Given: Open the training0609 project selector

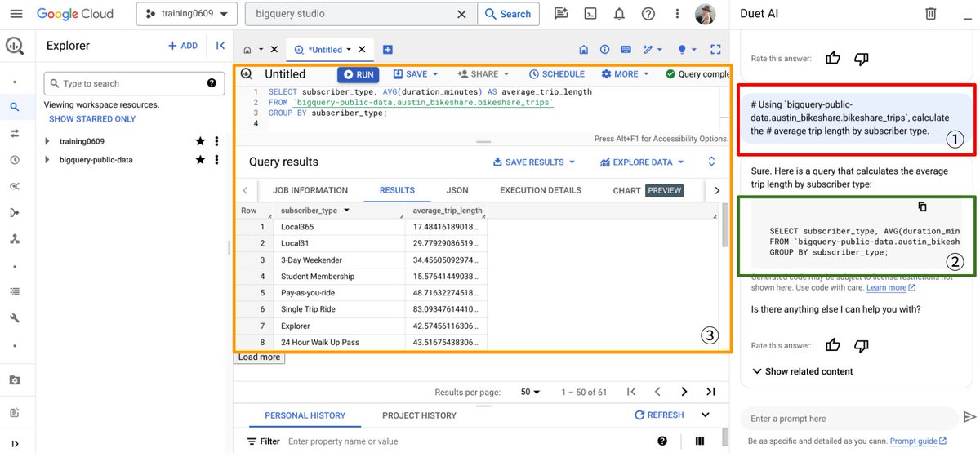Looking at the screenshot, I should click(186, 14).
